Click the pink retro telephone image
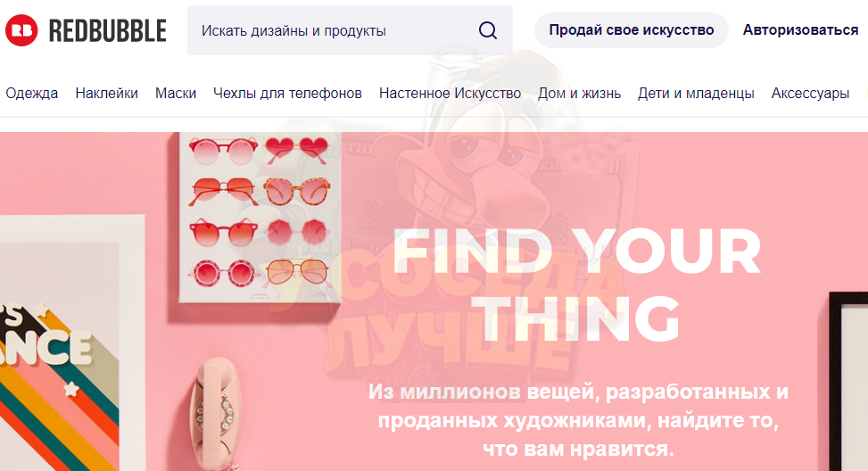868x471 pixels. (217, 414)
